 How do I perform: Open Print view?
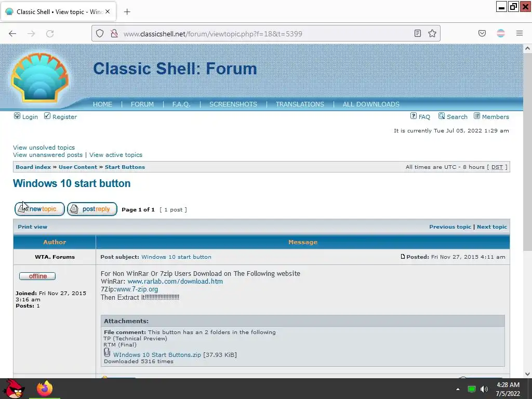[33, 227]
